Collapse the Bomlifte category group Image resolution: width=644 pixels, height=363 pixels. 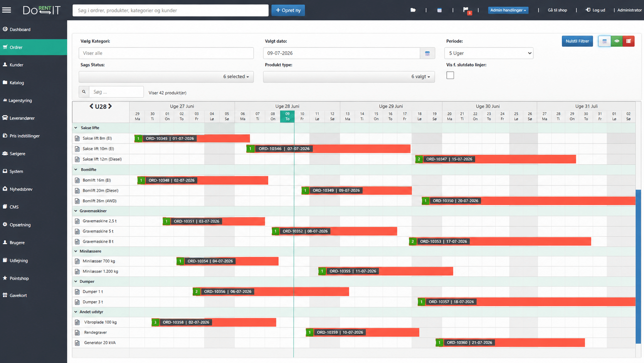76,170
